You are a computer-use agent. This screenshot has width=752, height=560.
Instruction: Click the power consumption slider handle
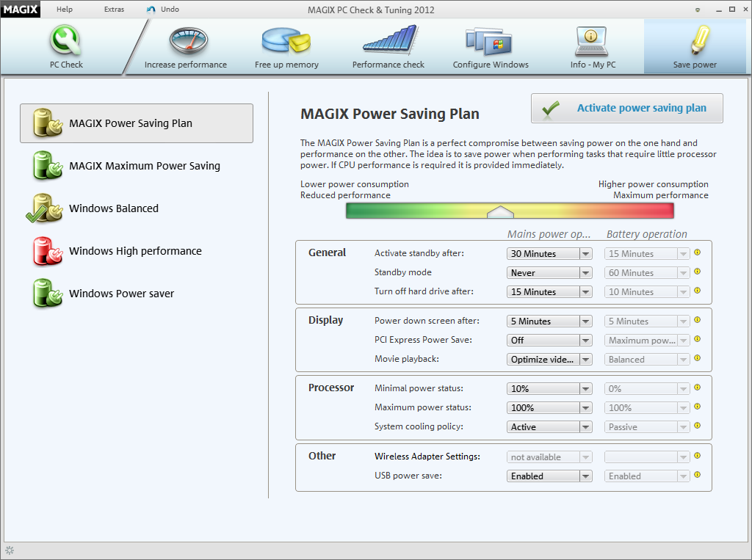coord(500,211)
